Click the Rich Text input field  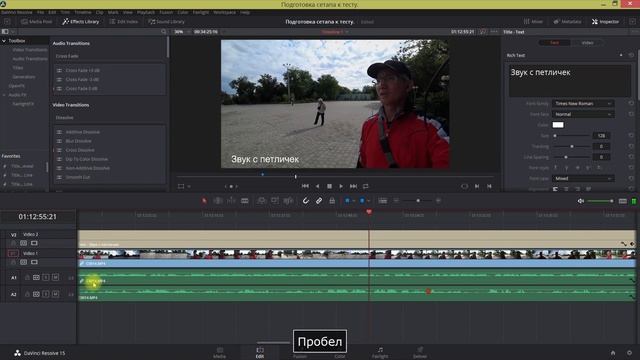pos(569,80)
